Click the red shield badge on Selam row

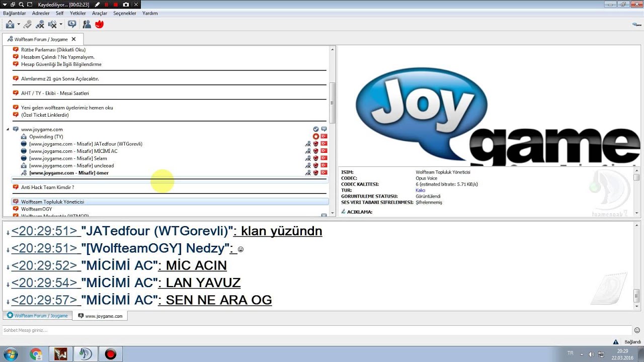point(316,158)
